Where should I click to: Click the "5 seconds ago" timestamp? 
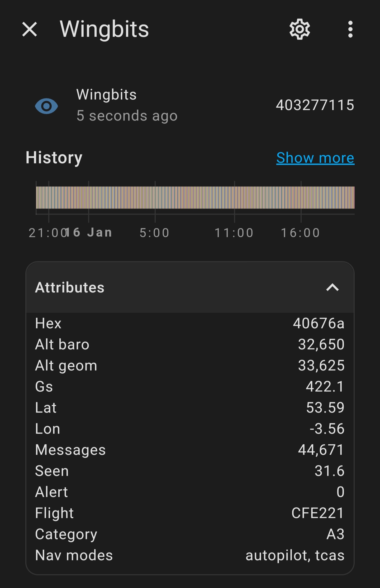127,116
